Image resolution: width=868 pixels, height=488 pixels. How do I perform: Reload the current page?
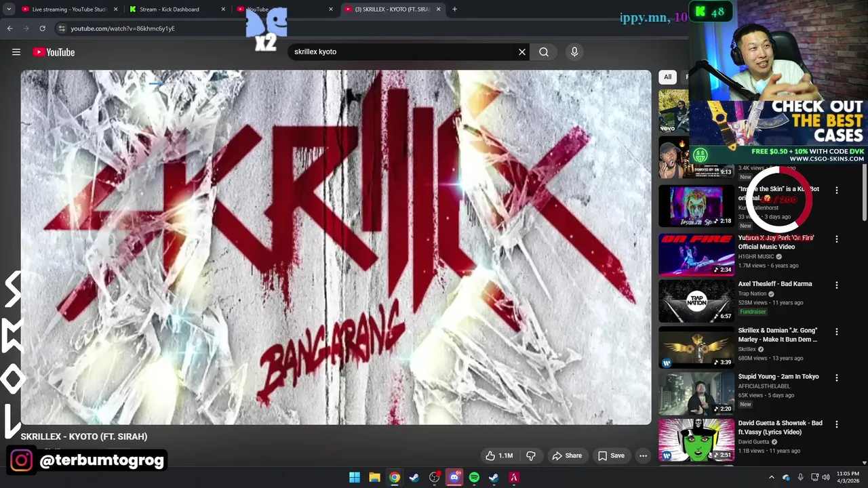[42, 28]
